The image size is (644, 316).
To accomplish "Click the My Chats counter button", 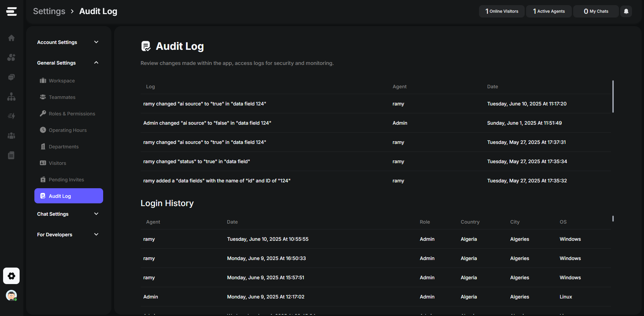I will (x=596, y=11).
